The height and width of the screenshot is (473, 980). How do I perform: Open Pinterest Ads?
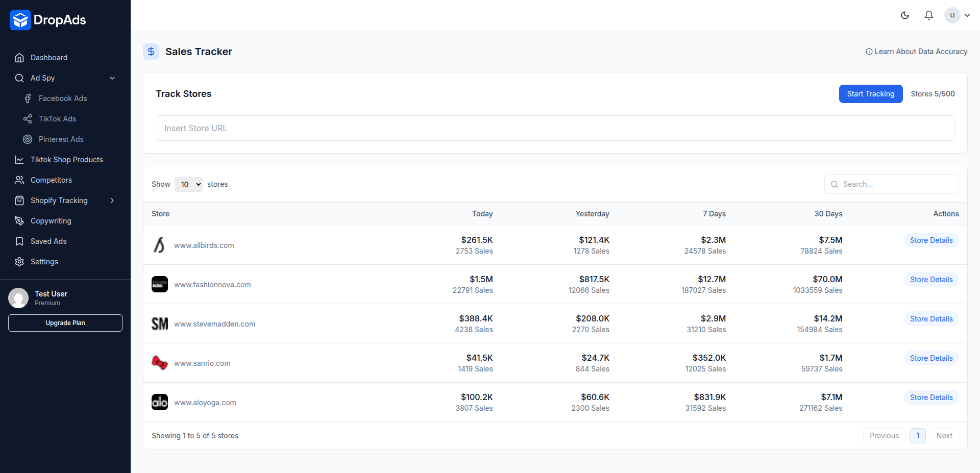point(61,139)
